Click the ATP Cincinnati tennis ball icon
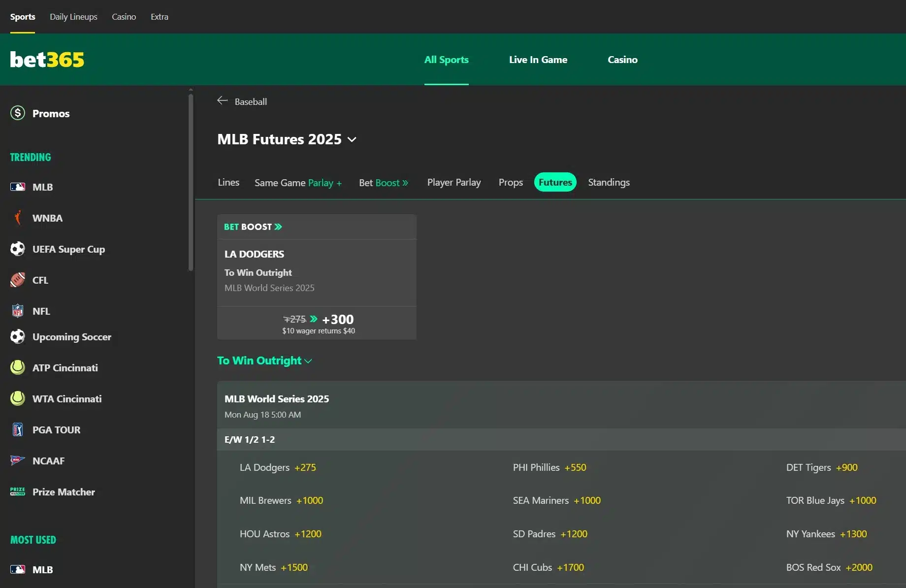This screenshot has height=588, width=906. 18,367
